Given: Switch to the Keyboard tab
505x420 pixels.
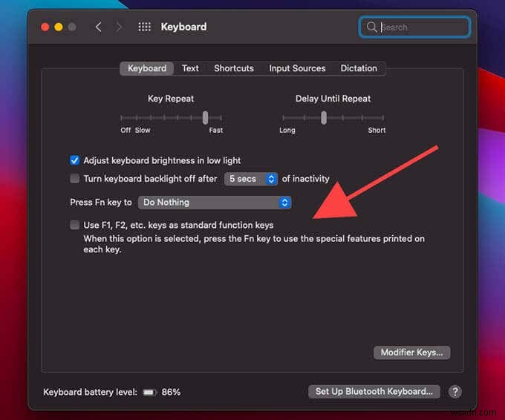Looking at the screenshot, I should (147, 68).
